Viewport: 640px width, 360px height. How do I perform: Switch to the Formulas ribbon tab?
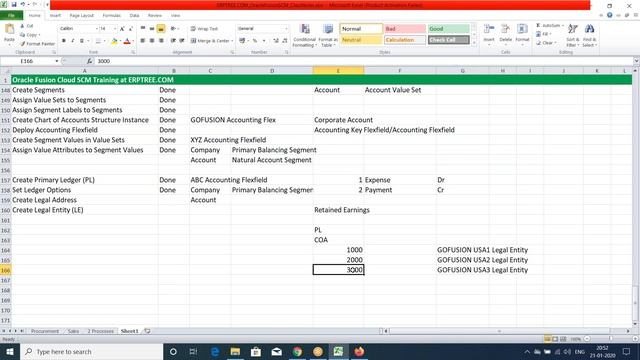[x=111, y=15]
